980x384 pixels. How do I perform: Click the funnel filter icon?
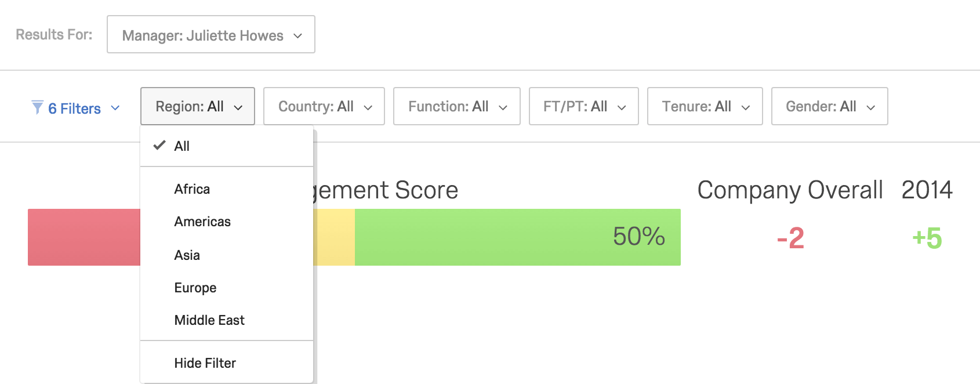[x=38, y=107]
